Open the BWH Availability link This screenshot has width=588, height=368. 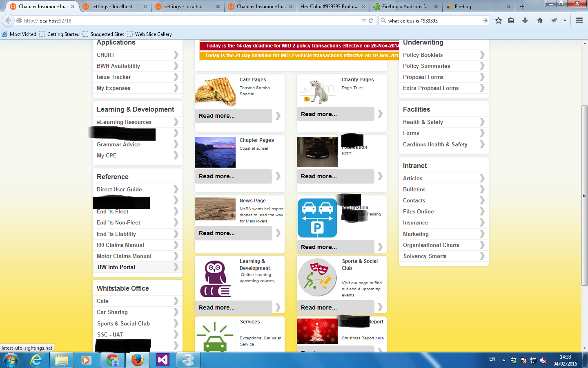[118, 66]
